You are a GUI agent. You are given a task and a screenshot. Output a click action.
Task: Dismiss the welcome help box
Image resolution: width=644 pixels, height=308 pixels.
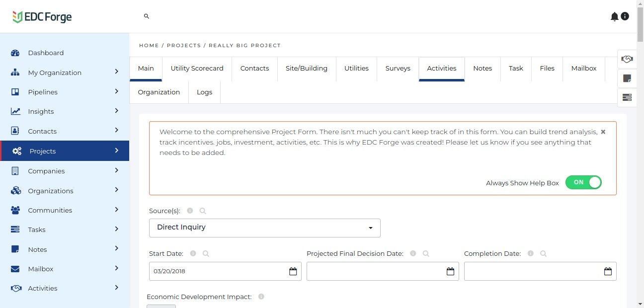click(603, 132)
